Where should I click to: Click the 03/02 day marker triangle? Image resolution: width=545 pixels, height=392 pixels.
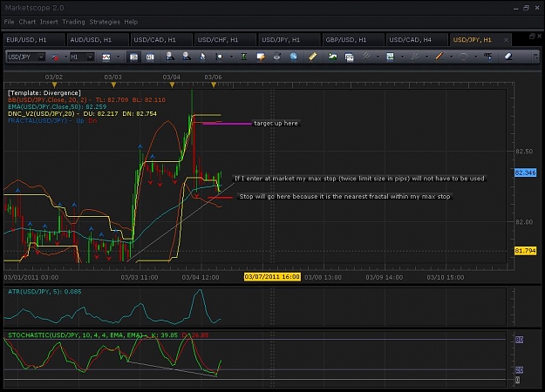point(54,84)
